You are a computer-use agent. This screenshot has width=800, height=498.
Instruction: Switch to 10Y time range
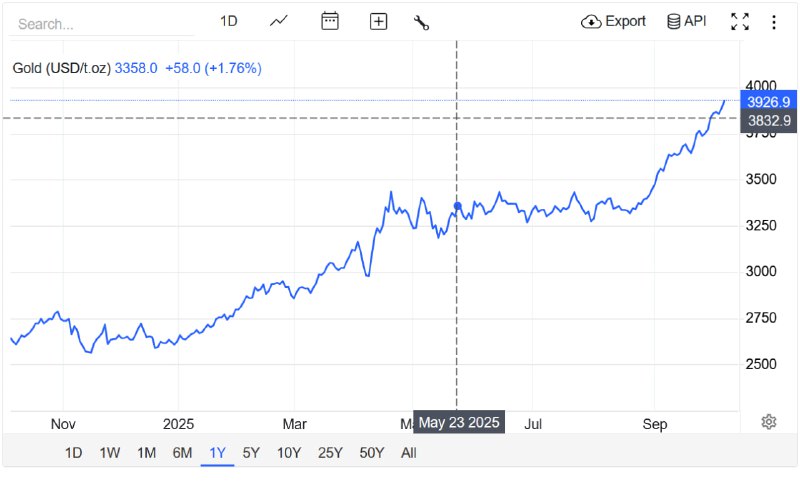tap(289, 452)
